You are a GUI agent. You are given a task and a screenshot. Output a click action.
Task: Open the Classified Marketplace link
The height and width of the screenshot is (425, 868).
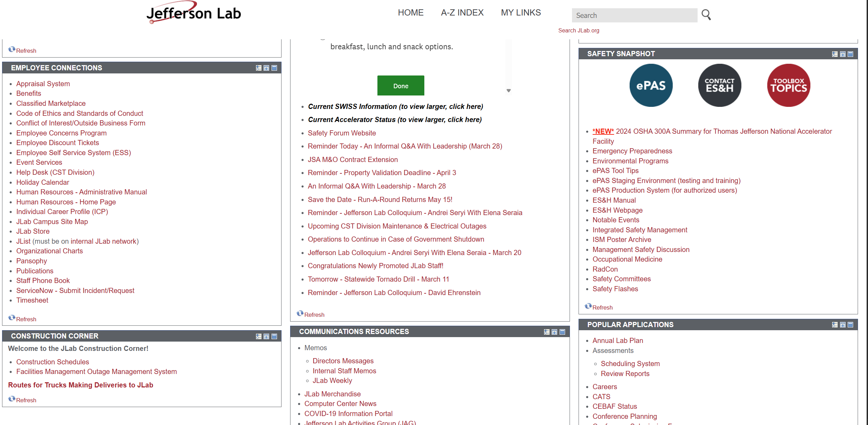[x=51, y=103]
